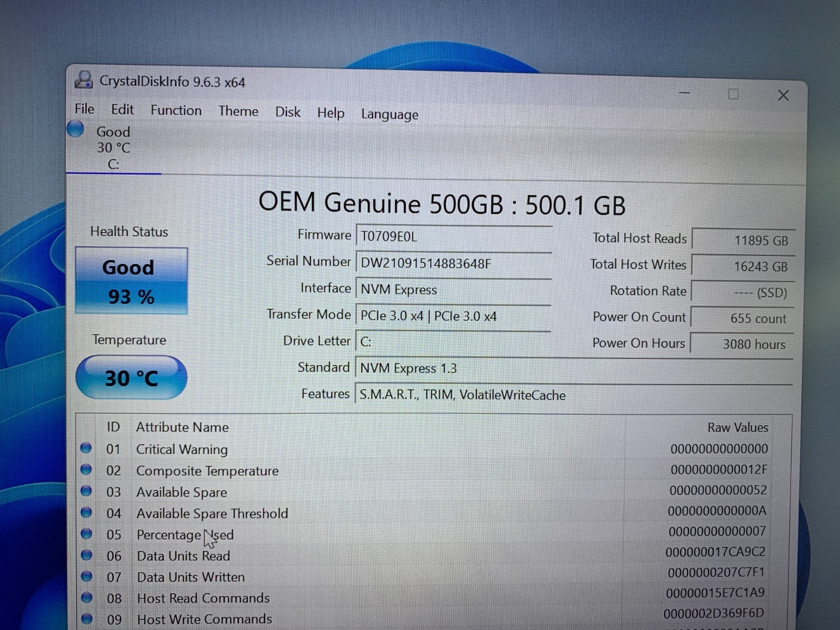Select the Critical Warning attribute row
Viewport: 840px width, 630px height.
pos(425,449)
